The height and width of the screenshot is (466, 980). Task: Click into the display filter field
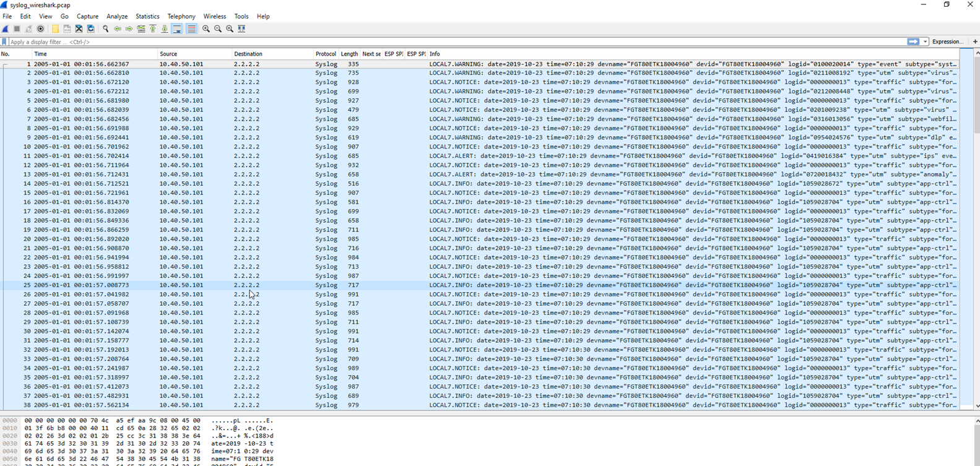[457, 42]
